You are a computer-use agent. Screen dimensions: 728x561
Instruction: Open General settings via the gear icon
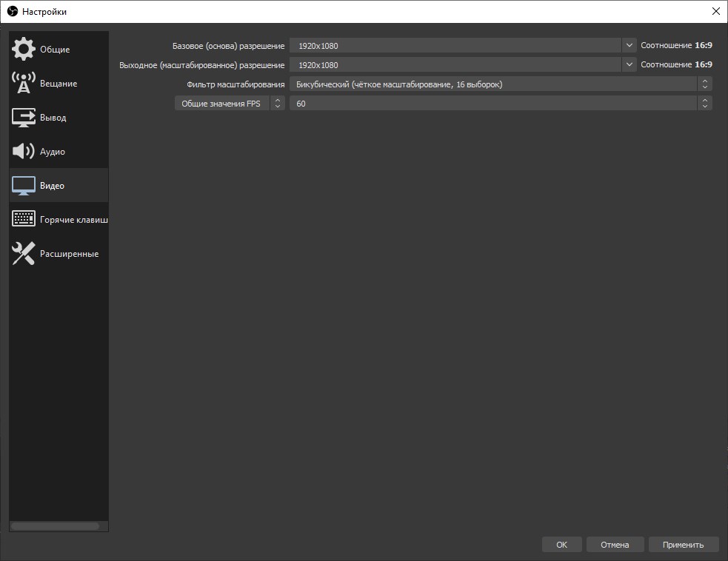(x=24, y=50)
